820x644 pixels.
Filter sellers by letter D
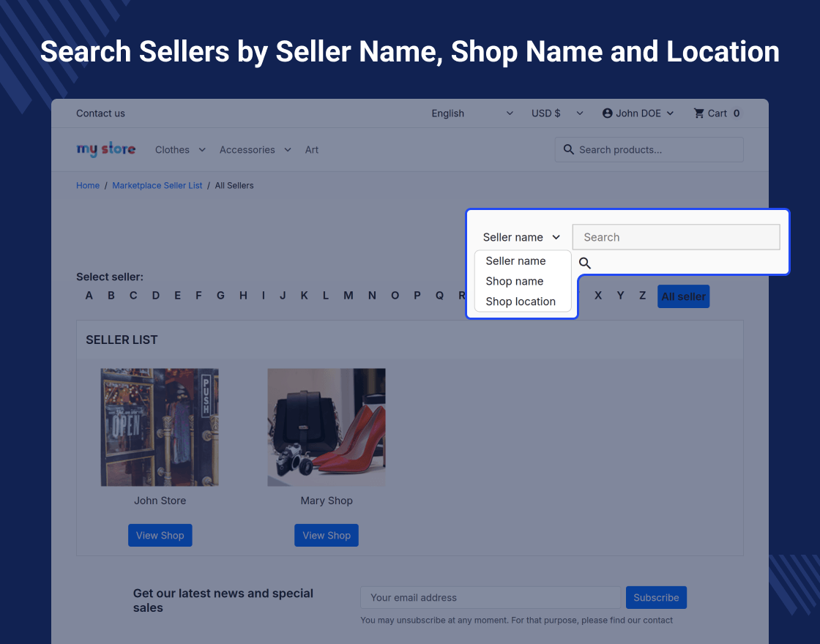156,296
